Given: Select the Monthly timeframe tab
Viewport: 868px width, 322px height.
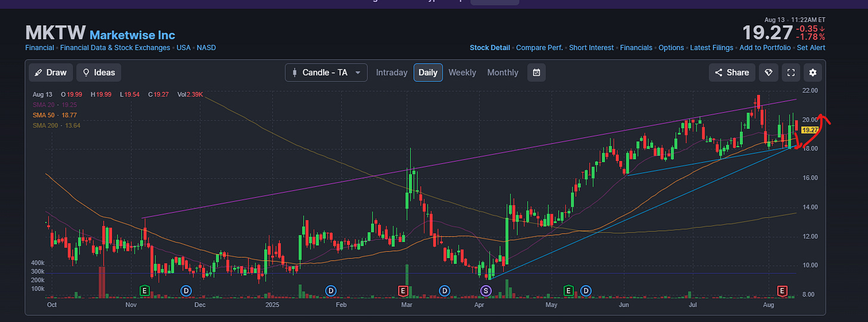Looking at the screenshot, I should pyautogui.click(x=503, y=73).
